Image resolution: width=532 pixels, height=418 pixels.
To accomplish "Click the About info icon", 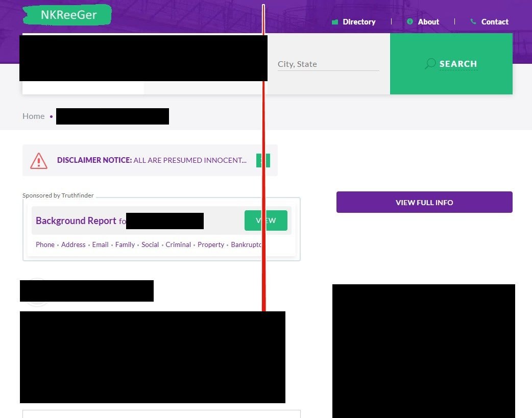I will [410, 22].
